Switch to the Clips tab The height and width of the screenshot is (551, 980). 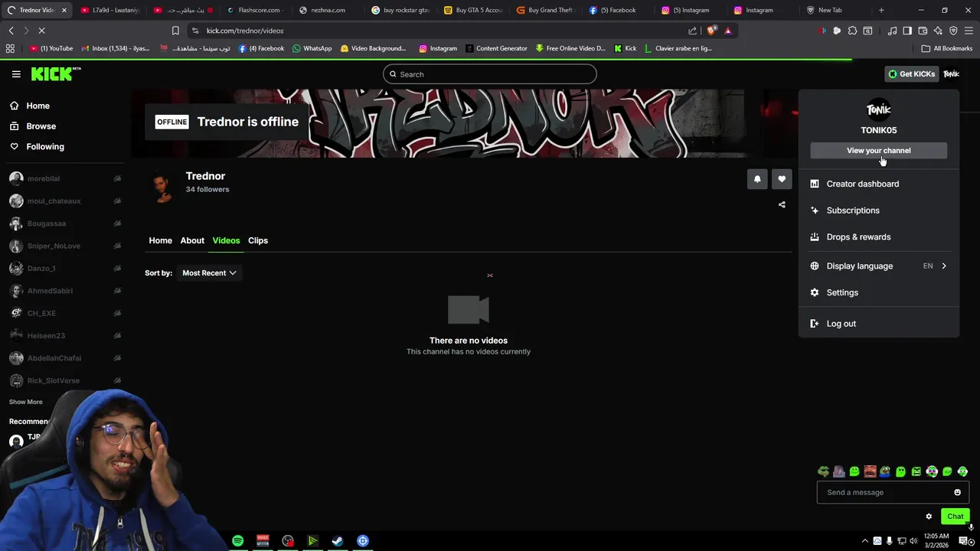coord(258,240)
